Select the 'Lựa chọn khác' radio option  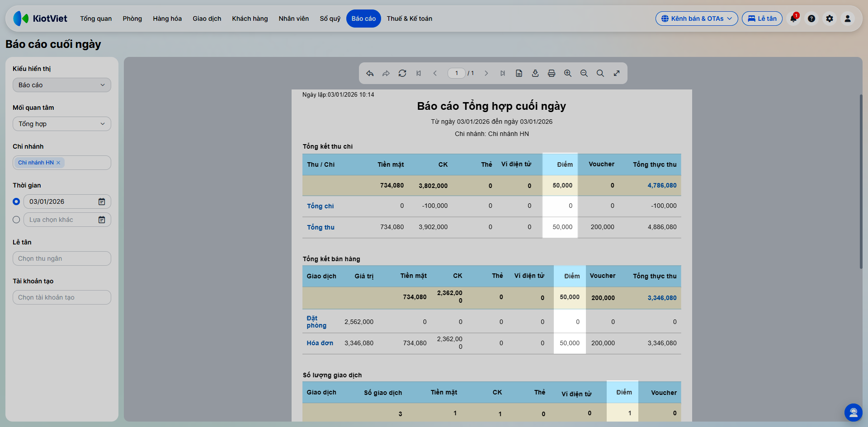(x=16, y=220)
